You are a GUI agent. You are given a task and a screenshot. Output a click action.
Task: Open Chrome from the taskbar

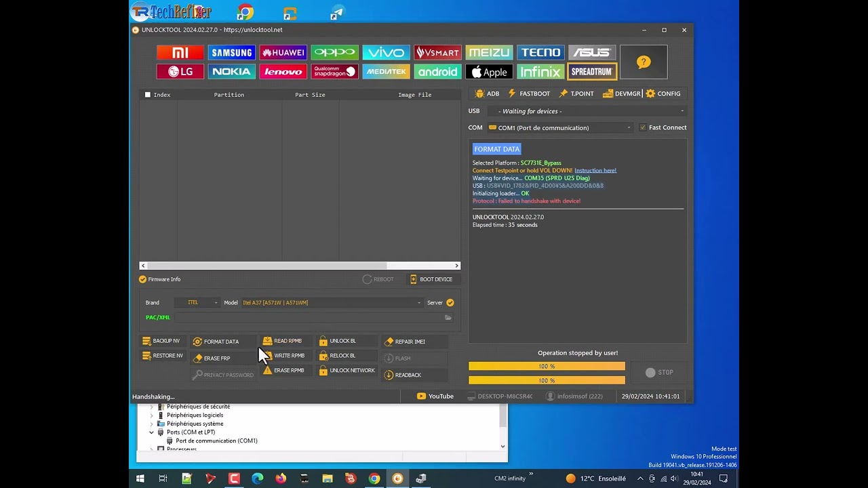point(374,479)
